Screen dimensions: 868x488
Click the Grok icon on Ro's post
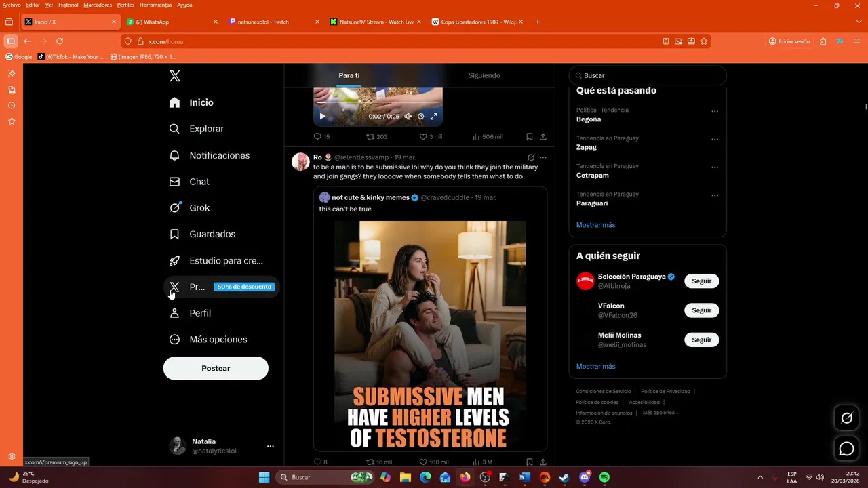click(531, 157)
